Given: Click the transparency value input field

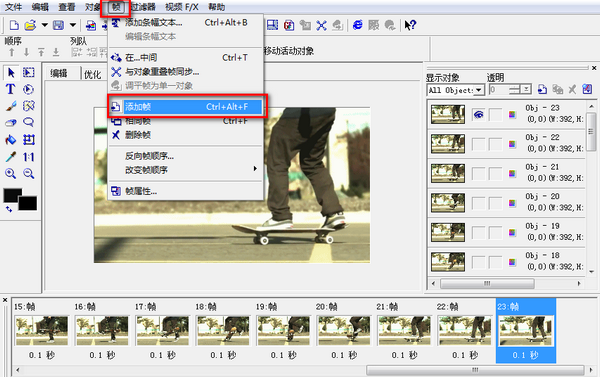Looking at the screenshot, I should (499, 90).
